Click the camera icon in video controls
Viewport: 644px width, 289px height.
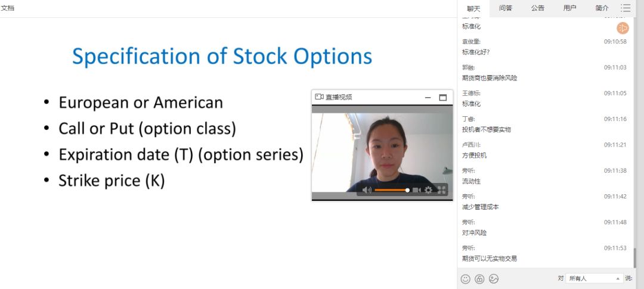(417, 190)
